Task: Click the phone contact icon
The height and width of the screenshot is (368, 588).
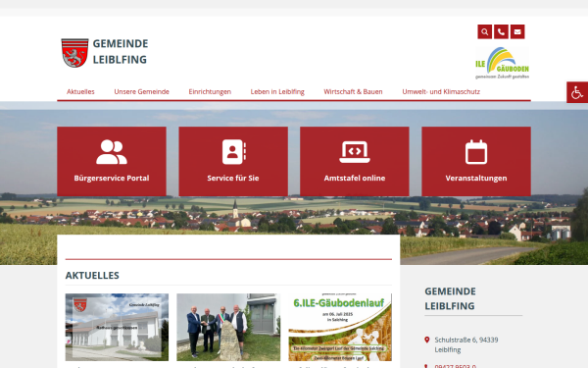Action: [x=501, y=32]
